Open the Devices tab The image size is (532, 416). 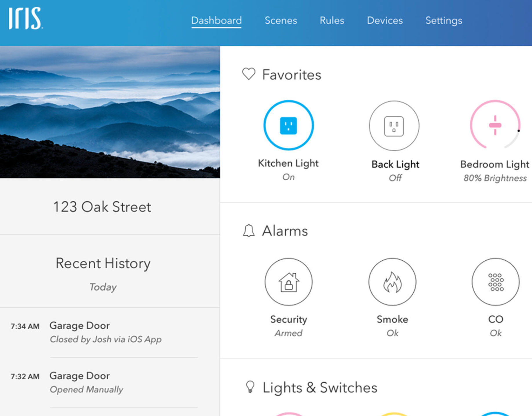385,21
